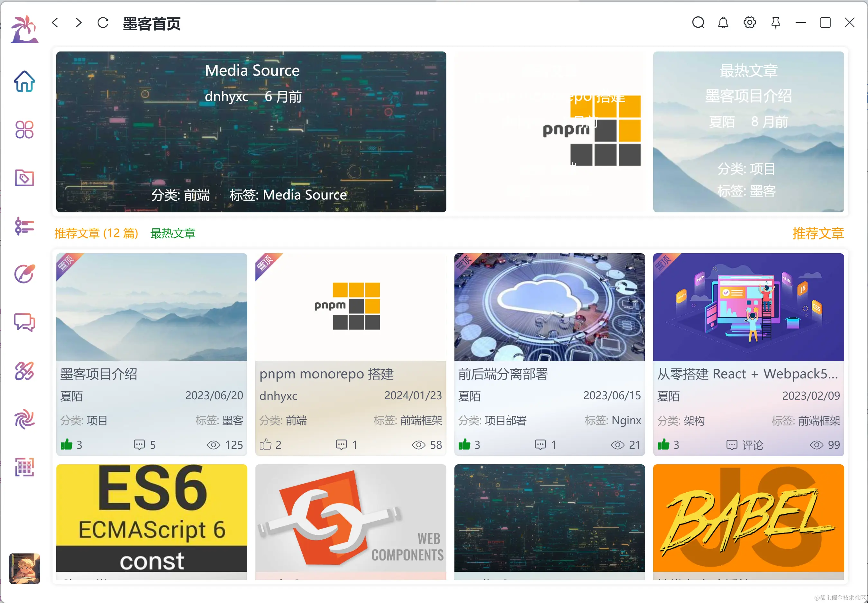Open the chat bubbles sidebar icon

(24, 322)
